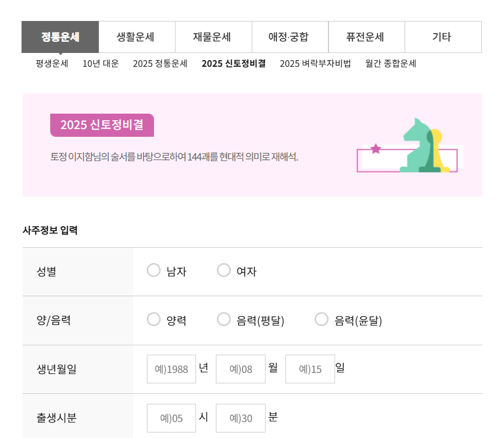
Task: Select the 여자 gender radio button
Action: [224, 270]
